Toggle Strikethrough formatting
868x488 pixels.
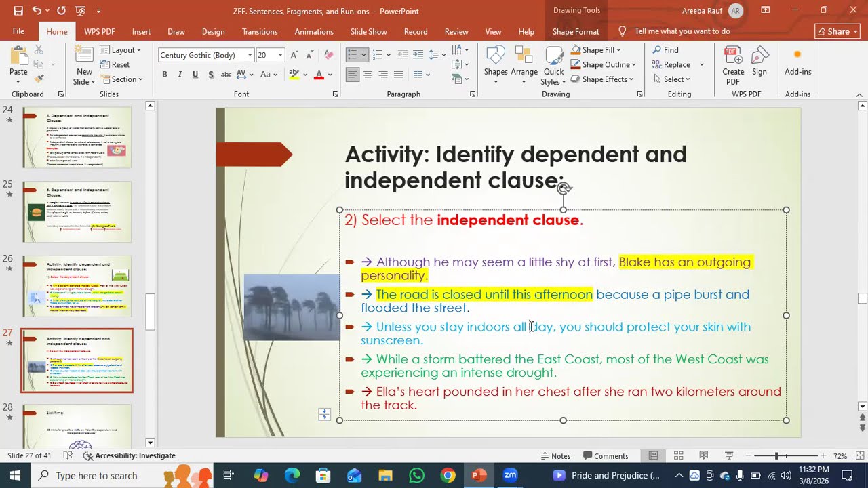pyautogui.click(x=226, y=75)
